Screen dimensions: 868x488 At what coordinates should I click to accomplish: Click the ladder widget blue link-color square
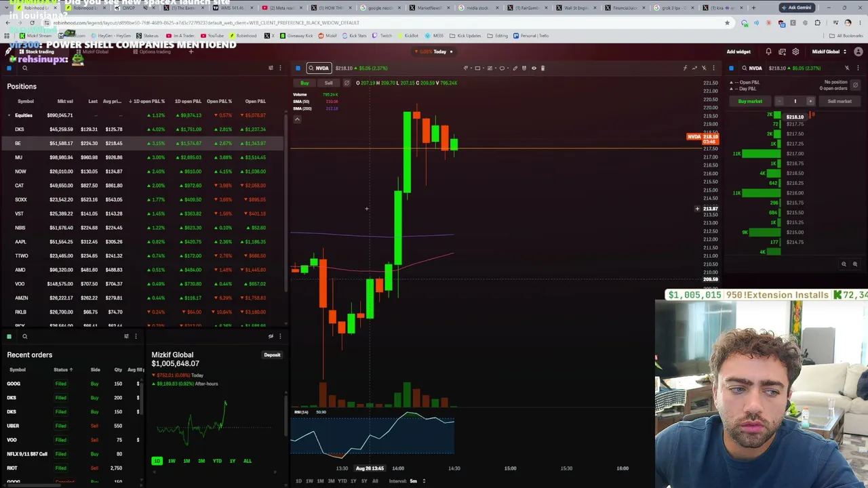click(731, 68)
